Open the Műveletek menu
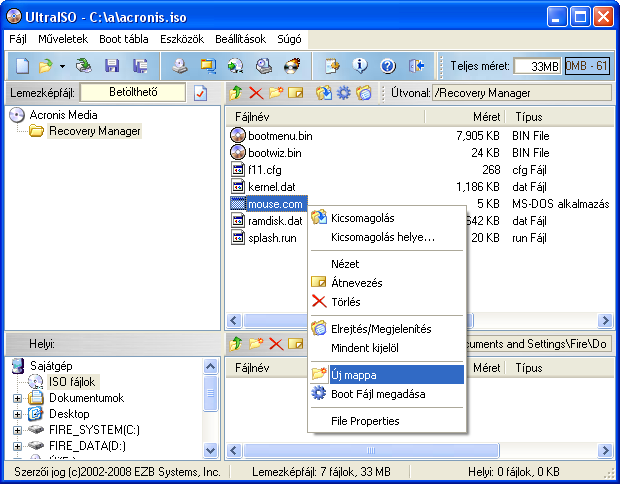 pyautogui.click(x=63, y=39)
